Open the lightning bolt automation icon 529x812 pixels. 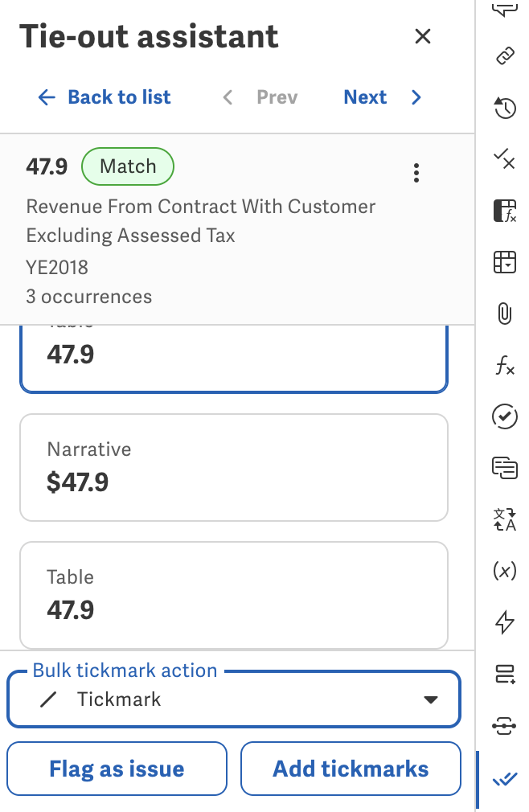tap(505, 622)
